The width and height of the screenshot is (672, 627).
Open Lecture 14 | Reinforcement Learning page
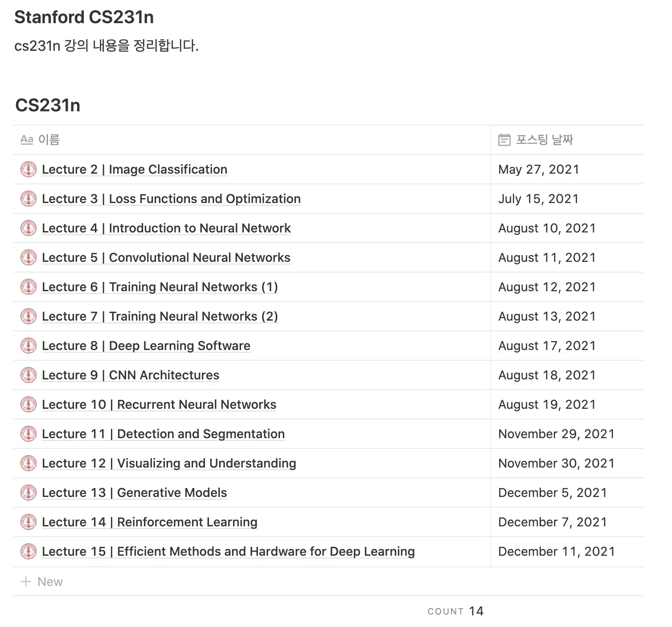pyautogui.click(x=150, y=522)
